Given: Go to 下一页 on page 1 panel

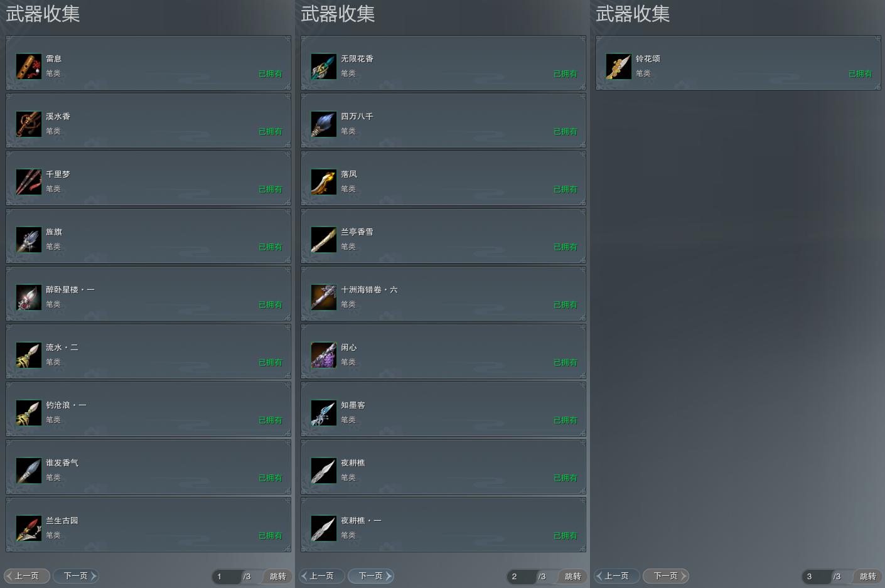Looking at the screenshot, I should click(76, 575).
